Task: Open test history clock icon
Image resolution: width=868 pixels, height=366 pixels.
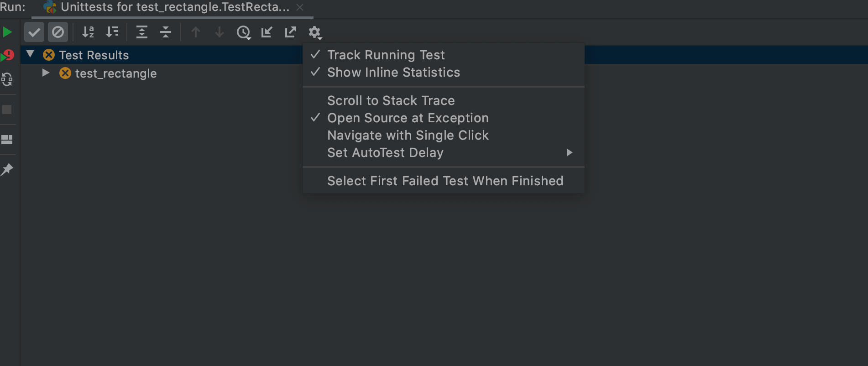Action: [x=244, y=32]
